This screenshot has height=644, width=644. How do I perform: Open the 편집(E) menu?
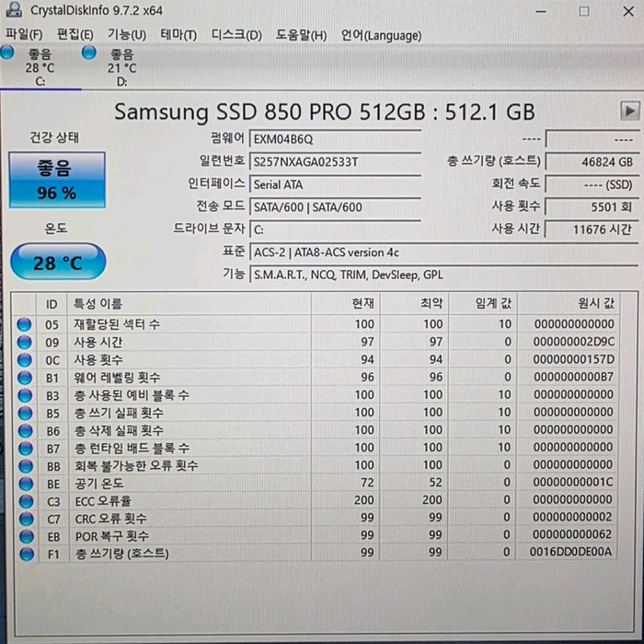click(76, 35)
